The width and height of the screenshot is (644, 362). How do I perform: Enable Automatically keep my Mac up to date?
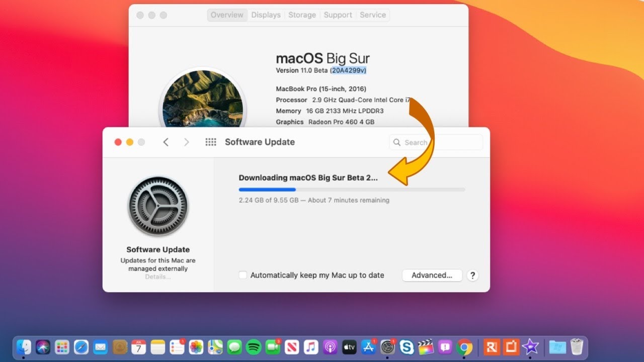point(243,275)
